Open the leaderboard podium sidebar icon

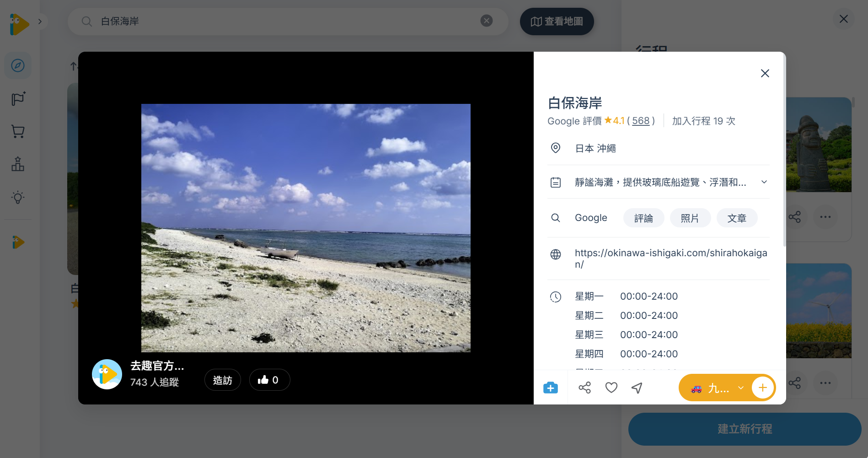[x=18, y=164]
